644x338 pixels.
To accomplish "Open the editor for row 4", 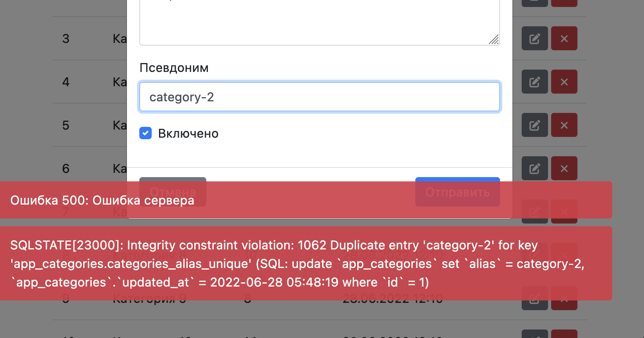I will coord(534,82).
